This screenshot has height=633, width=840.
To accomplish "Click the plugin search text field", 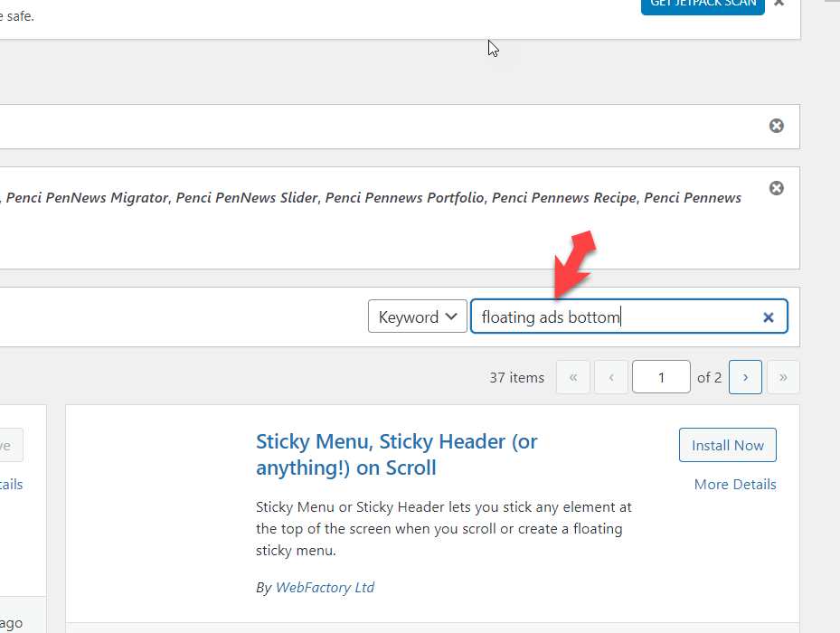I will coord(615,316).
